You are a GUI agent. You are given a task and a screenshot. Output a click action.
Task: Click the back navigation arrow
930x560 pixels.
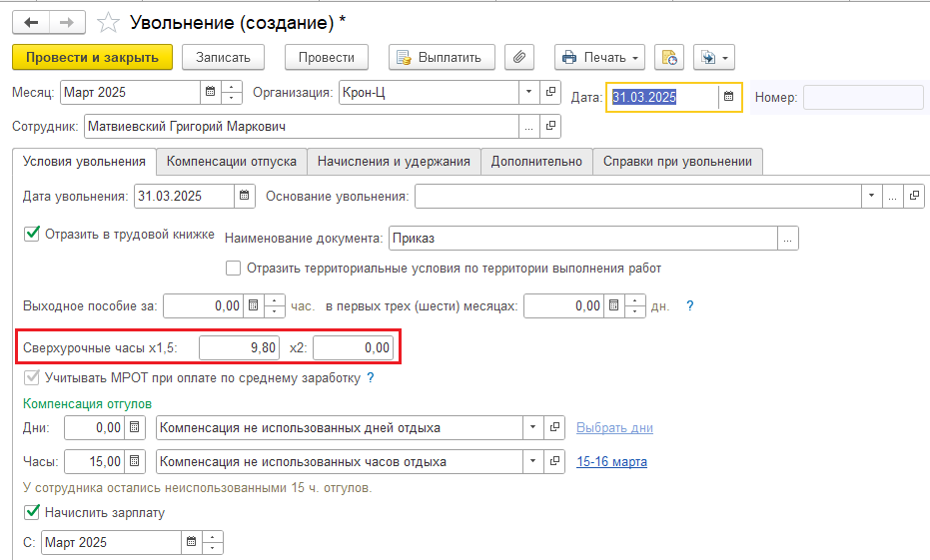click(x=32, y=21)
